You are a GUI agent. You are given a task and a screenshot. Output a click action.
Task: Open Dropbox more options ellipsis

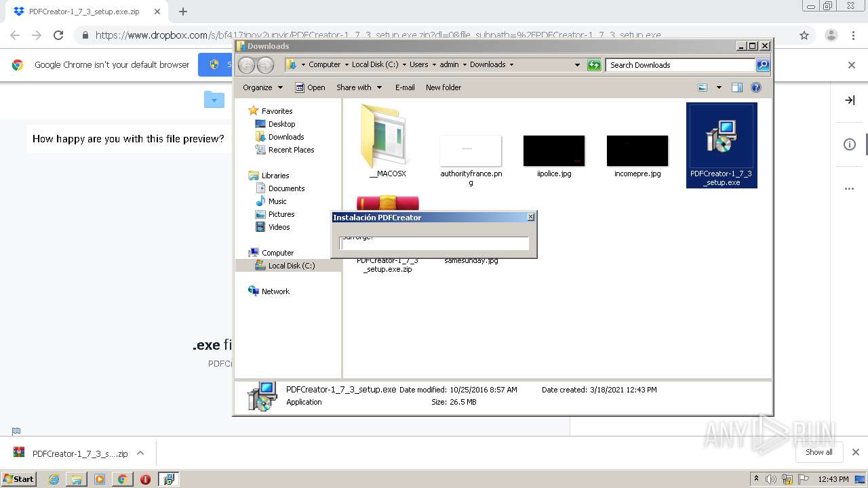pos(850,189)
